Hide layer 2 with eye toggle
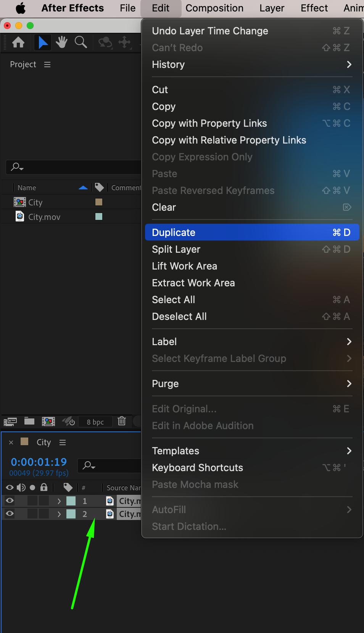The image size is (364, 633). [10, 514]
